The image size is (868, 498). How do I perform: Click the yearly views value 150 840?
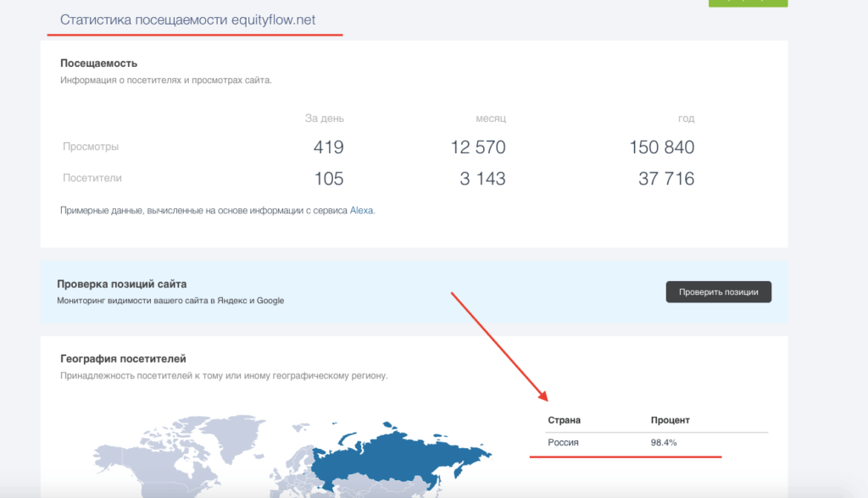pyautogui.click(x=662, y=147)
